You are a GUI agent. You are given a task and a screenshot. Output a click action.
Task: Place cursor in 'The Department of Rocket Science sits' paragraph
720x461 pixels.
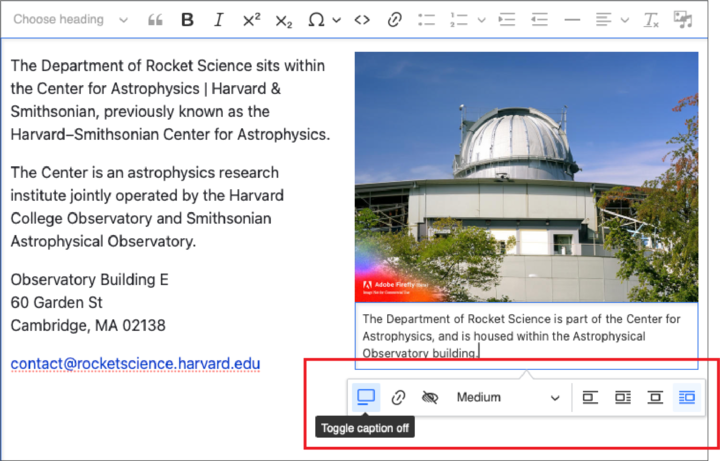click(170, 100)
